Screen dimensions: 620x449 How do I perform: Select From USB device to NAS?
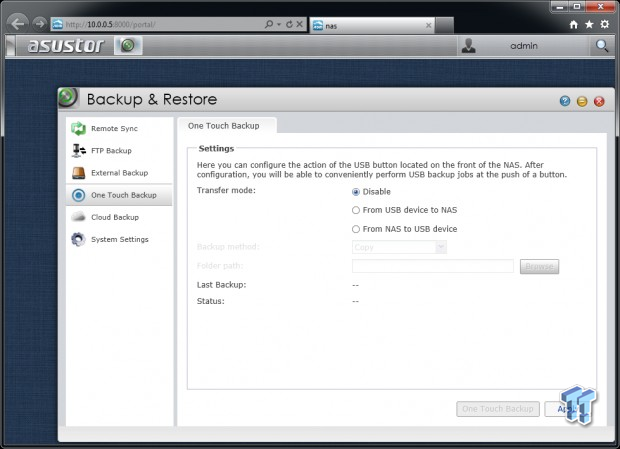click(x=355, y=210)
